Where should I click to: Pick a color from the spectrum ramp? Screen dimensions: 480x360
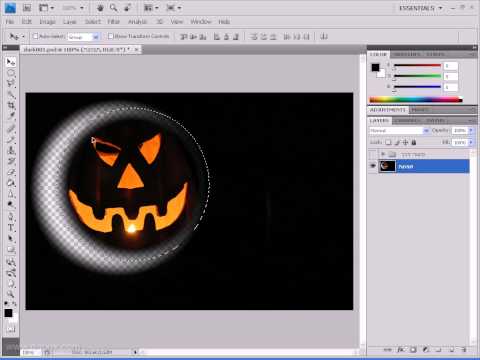click(x=416, y=99)
